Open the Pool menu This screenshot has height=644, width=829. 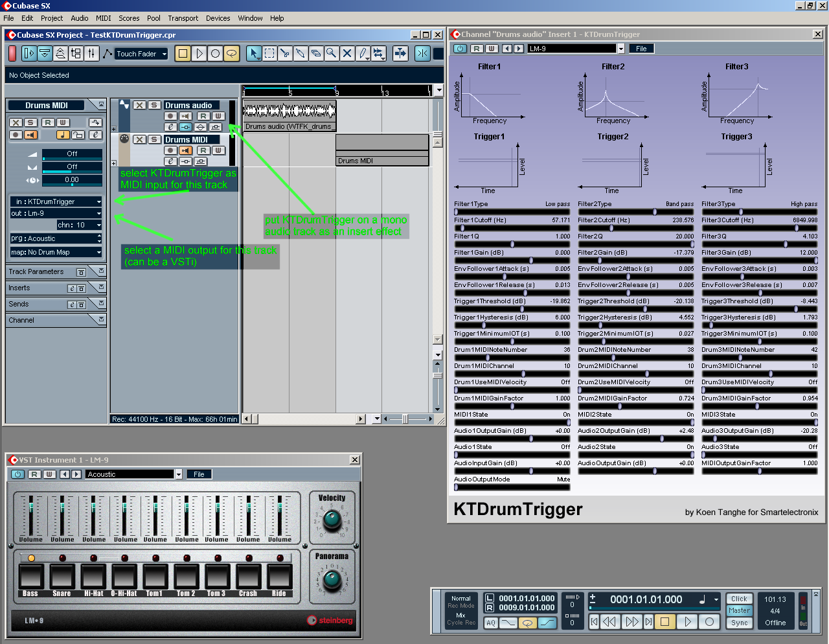153,18
